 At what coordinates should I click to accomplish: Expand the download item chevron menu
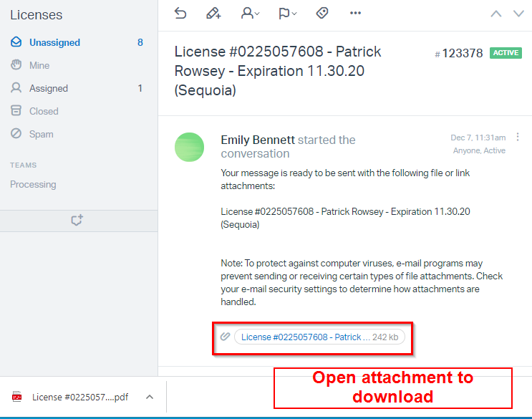150,397
